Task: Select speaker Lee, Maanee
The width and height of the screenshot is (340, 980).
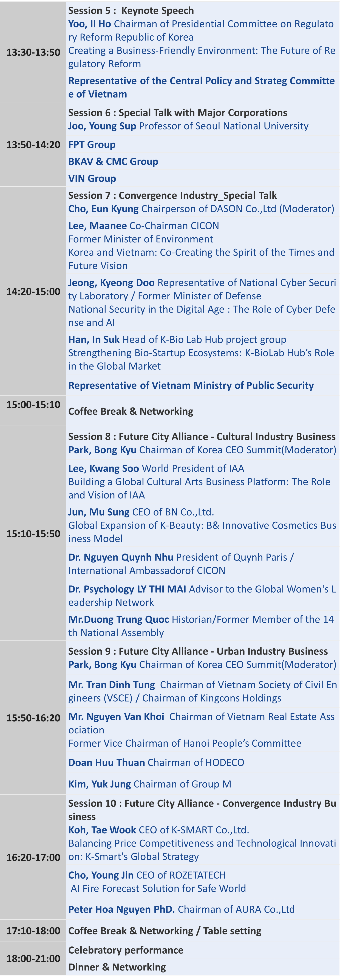Action: pyautogui.click(x=97, y=226)
